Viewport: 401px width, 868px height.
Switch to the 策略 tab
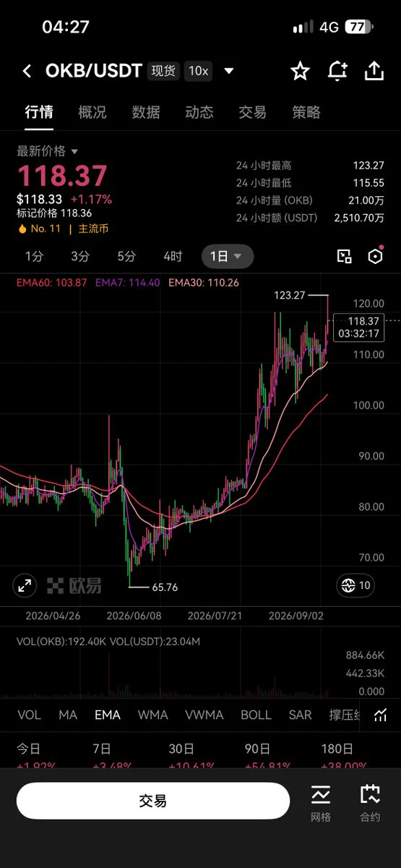point(306,112)
